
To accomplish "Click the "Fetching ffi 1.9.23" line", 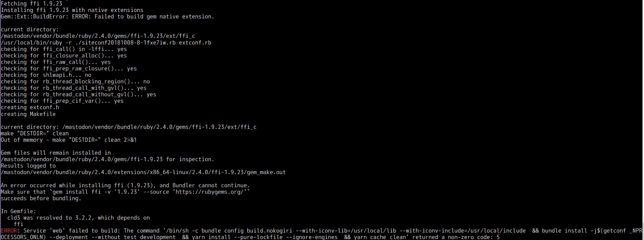I will click(31, 4).
